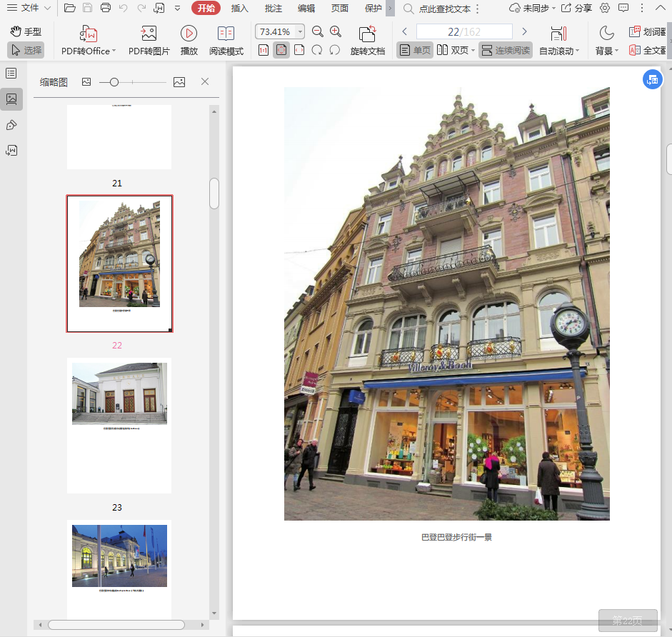Image resolution: width=672 pixels, height=637 pixels.
Task: Click the print icon in the top bar
Action: click(106, 9)
